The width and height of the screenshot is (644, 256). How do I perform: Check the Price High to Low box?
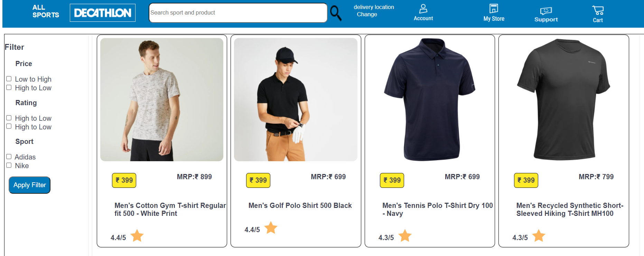(9, 88)
